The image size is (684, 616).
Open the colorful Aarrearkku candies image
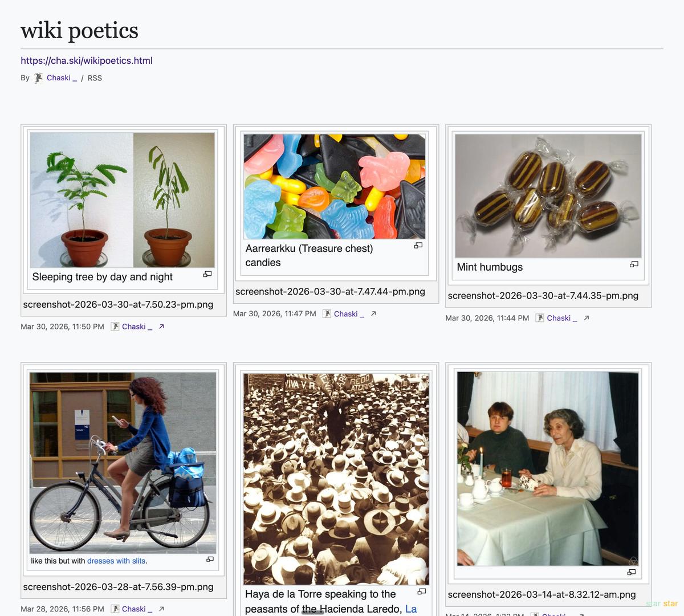click(335, 186)
